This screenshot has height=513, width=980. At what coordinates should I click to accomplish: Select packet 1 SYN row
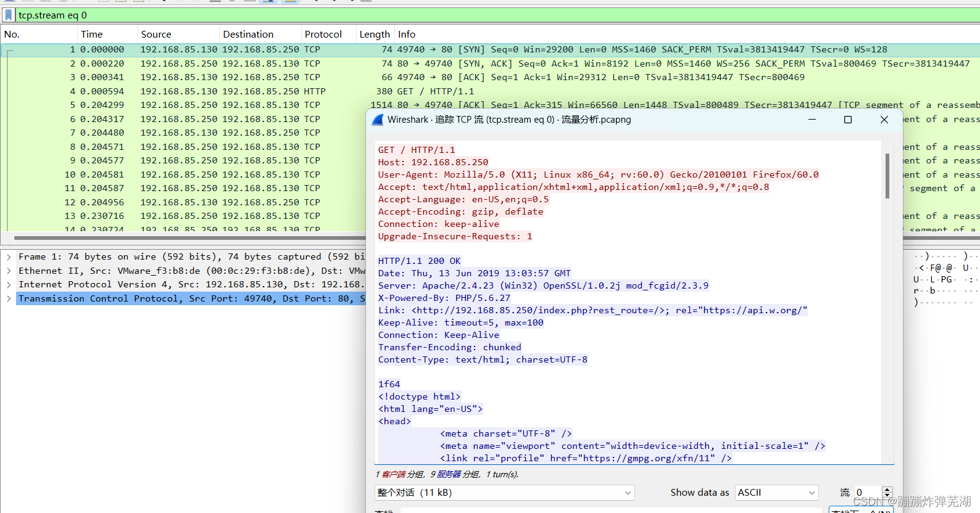(490, 49)
